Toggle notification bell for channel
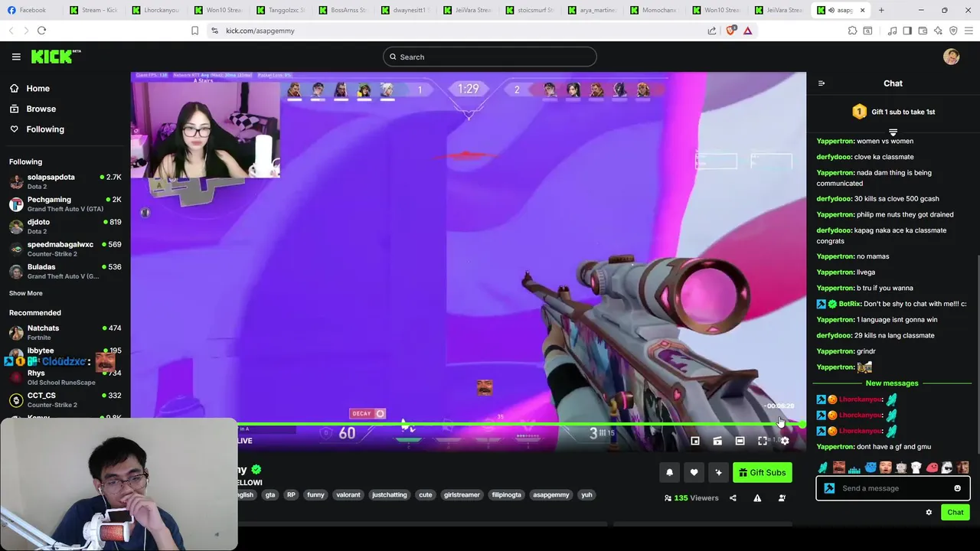 (669, 473)
